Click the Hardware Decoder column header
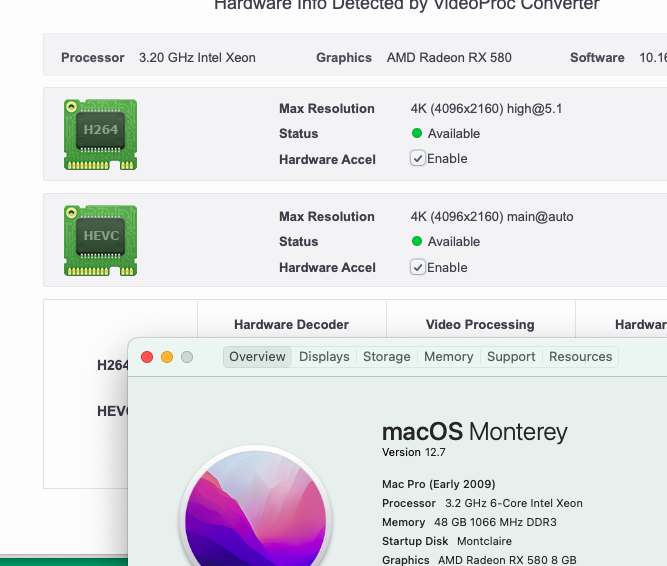Screen dimensions: 667x566 (x=291, y=324)
